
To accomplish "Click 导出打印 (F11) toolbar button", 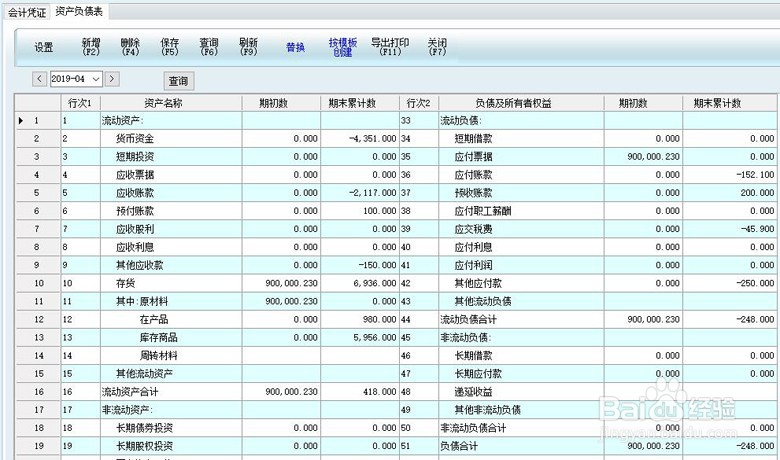I will (390, 47).
